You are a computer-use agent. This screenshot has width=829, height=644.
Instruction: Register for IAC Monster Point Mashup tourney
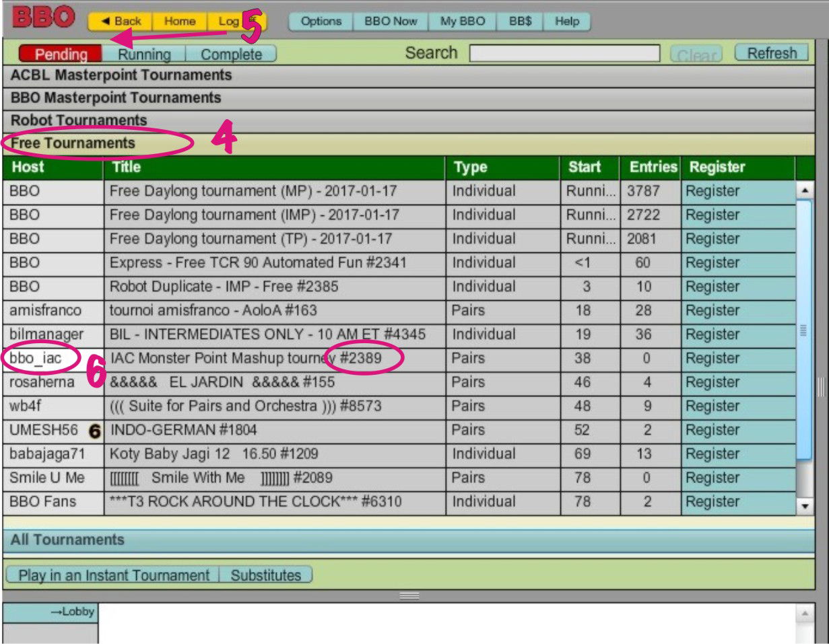point(738,359)
